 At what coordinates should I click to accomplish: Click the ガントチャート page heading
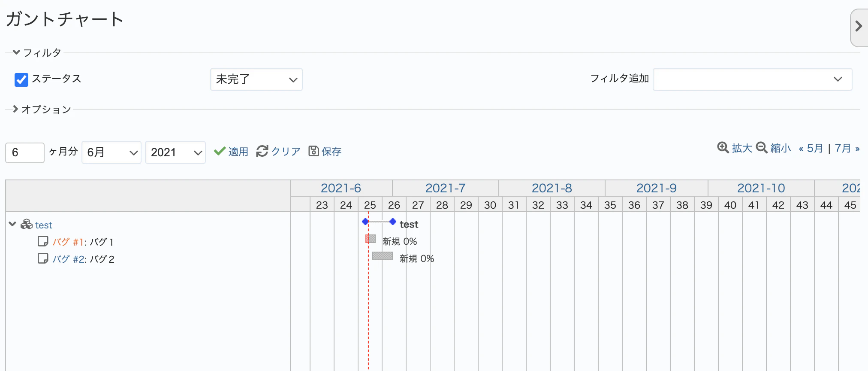pos(65,19)
